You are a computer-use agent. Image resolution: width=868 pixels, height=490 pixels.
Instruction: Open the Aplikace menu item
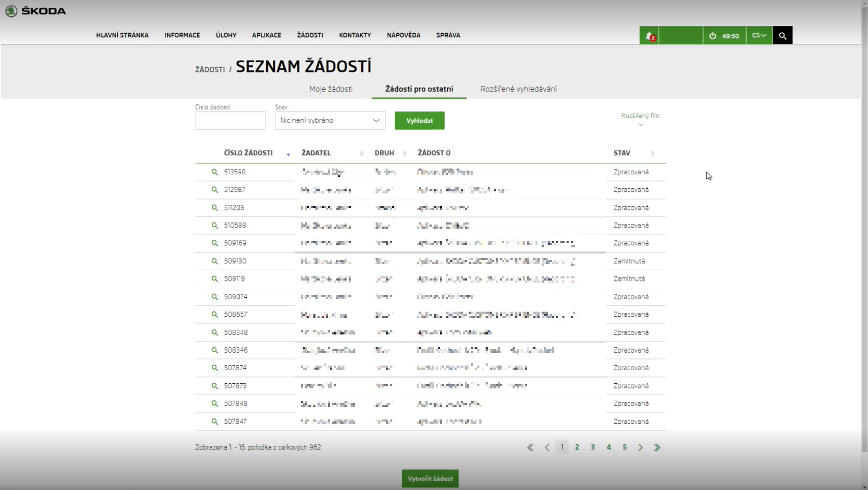click(266, 35)
